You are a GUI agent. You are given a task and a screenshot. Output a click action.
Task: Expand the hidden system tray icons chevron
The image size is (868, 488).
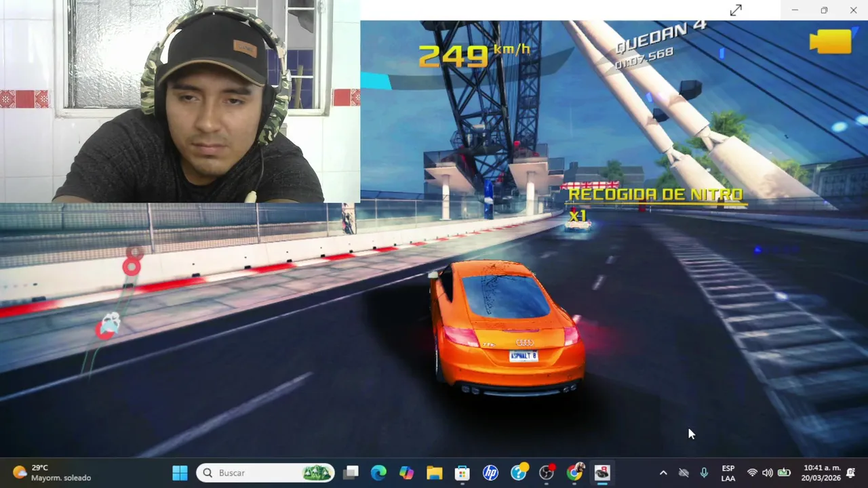(x=663, y=473)
